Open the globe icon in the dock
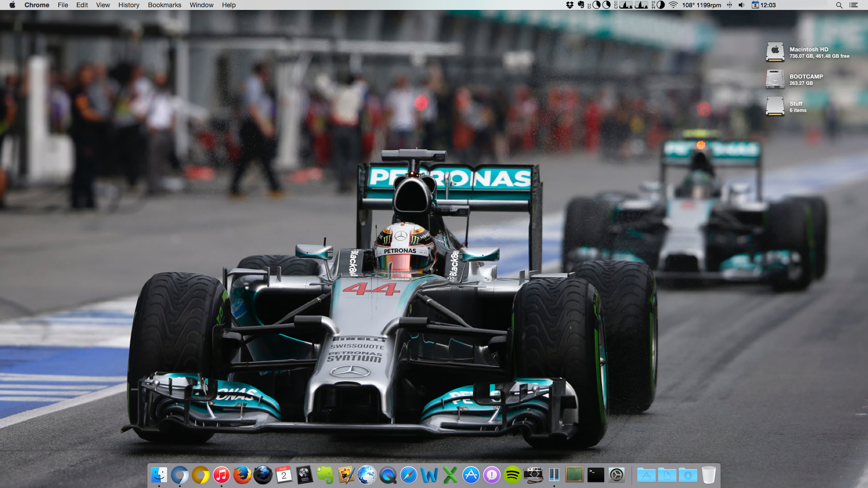This screenshot has height=488, width=868. pyautogui.click(x=367, y=475)
